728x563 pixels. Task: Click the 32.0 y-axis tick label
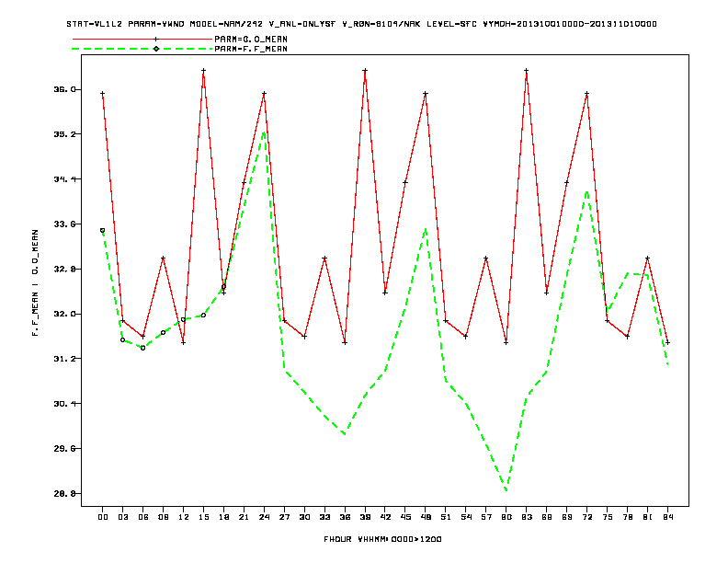[64, 314]
